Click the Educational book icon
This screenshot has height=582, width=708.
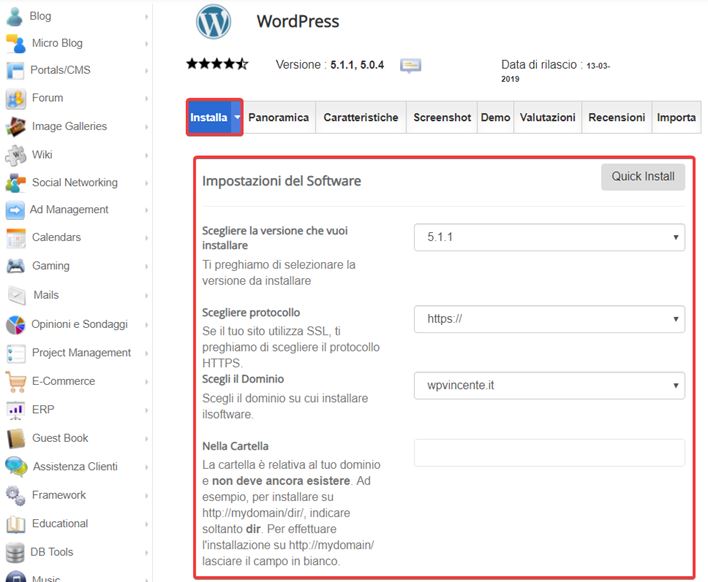point(16,524)
